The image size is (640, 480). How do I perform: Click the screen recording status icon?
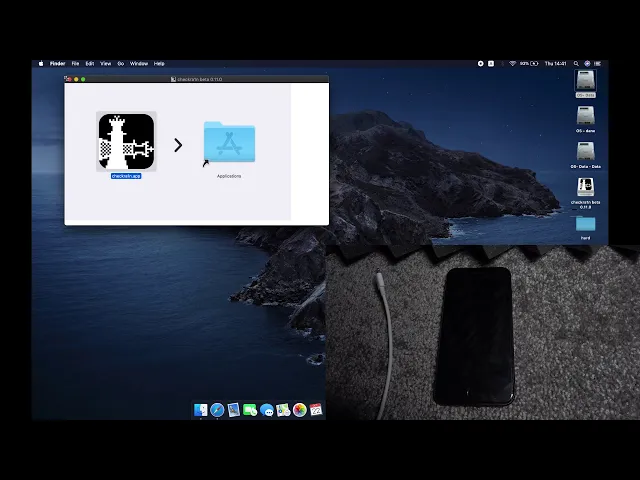tap(480, 64)
